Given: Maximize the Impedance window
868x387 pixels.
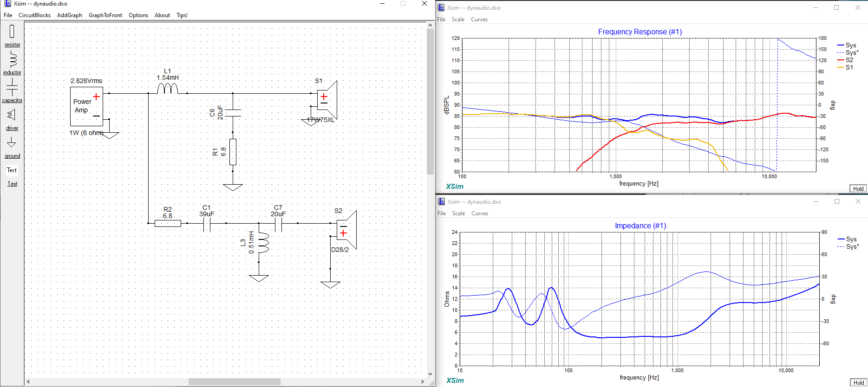Looking at the screenshot, I should (x=837, y=201).
